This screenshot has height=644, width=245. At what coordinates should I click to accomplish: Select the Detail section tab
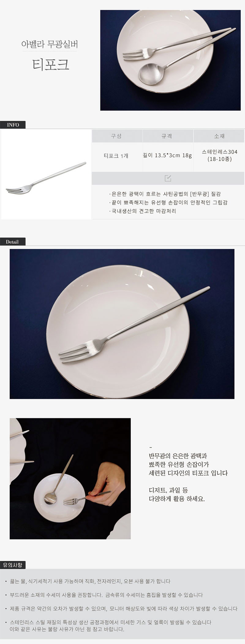pyautogui.click(x=13, y=242)
